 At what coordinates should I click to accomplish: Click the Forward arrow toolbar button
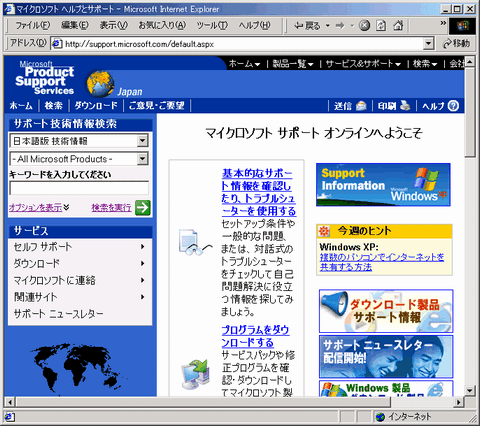tap(340, 26)
